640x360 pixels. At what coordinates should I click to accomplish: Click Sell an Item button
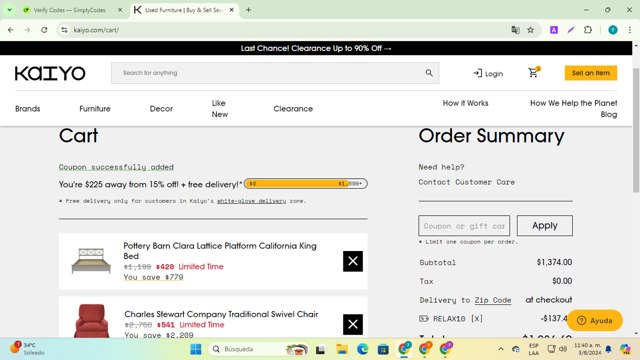pyautogui.click(x=591, y=73)
